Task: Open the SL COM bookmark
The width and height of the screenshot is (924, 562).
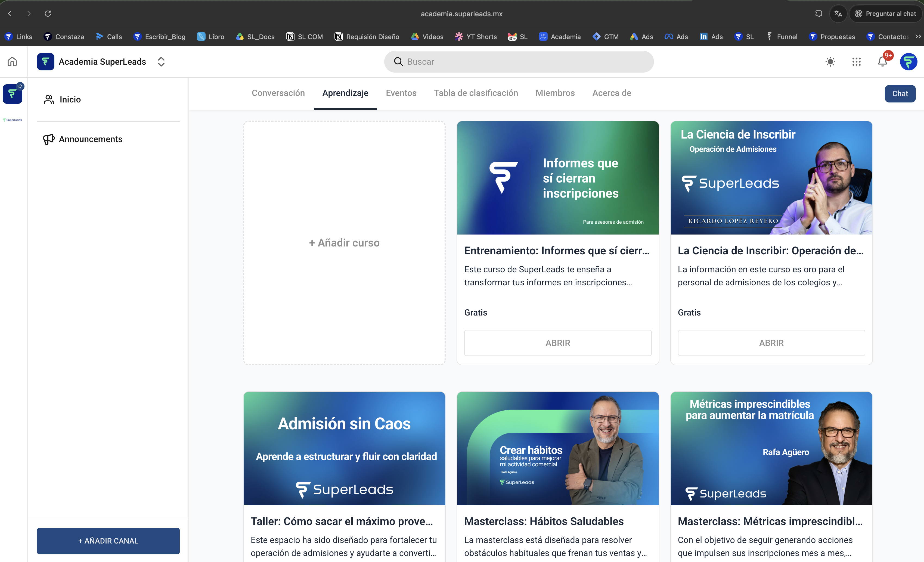Action: [304, 36]
